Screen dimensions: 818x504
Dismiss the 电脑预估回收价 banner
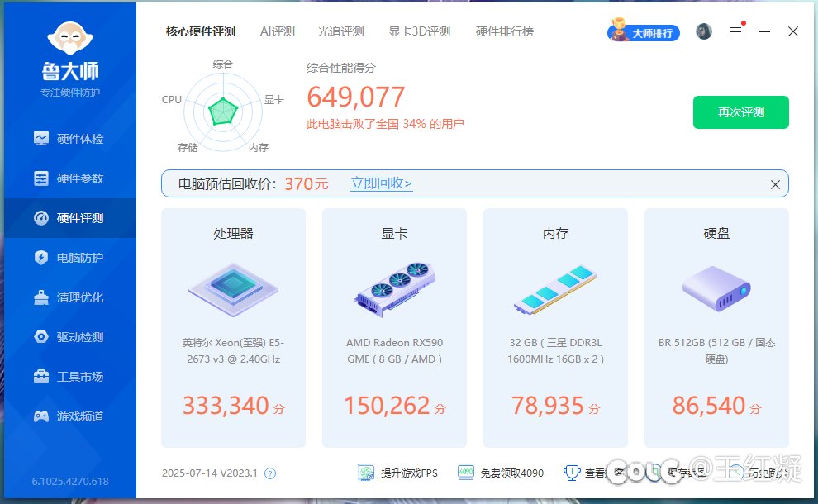click(775, 185)
